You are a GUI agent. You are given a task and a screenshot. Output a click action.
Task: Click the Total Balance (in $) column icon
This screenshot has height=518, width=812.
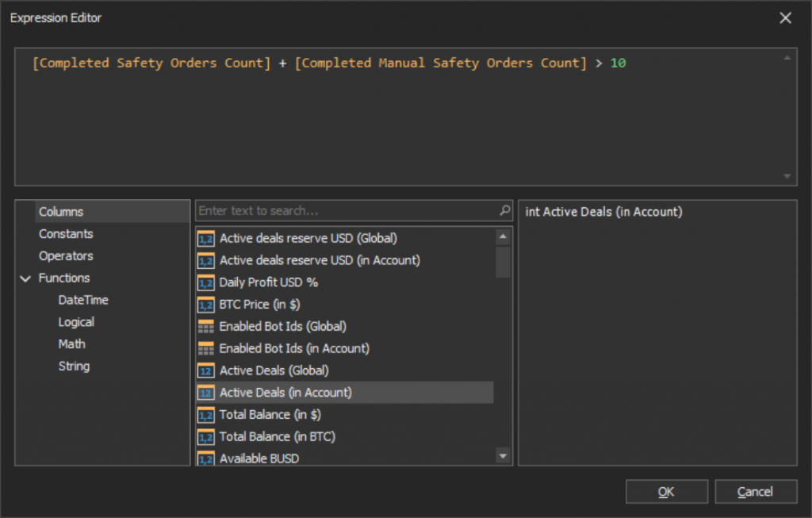click(x=205, y=415)
